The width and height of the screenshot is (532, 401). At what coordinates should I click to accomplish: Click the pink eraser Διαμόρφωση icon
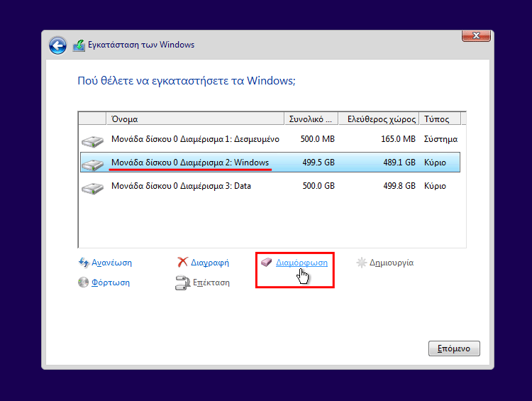[267, 263]
